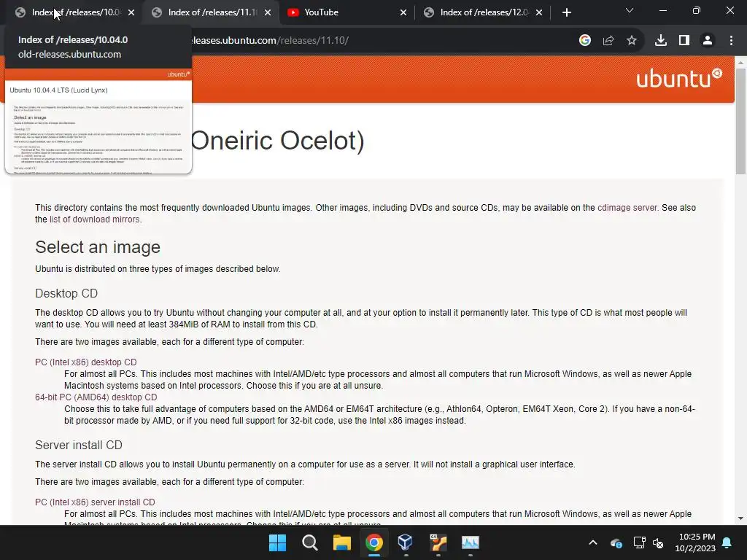Open the list of download mirrors link

(94, 219)
